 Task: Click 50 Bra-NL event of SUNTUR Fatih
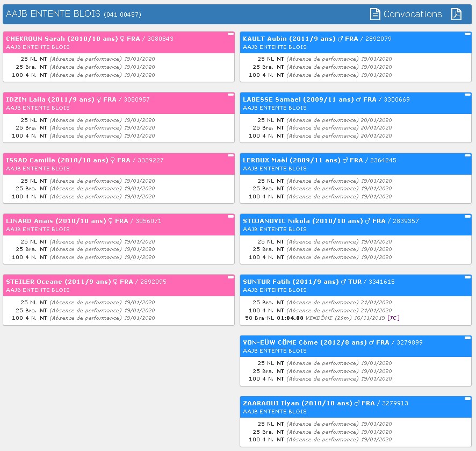coord(259,318)
